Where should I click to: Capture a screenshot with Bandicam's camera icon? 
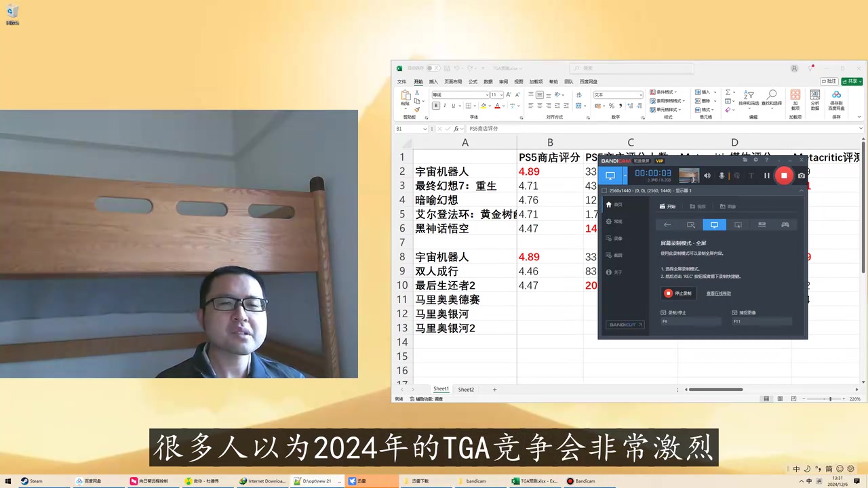click(802, 176)
